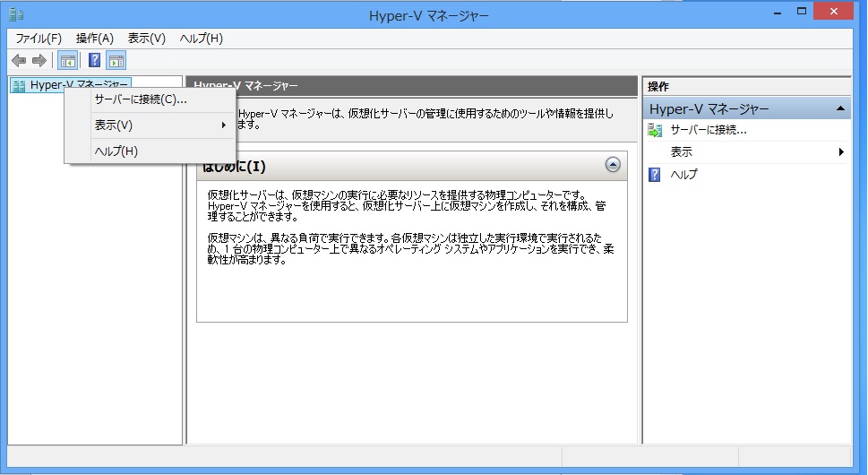868x475 pixels.
Task: Open the ヘルプ(H) menu in the menu bar
Action: pyautogui.click(x=202, y=39)
